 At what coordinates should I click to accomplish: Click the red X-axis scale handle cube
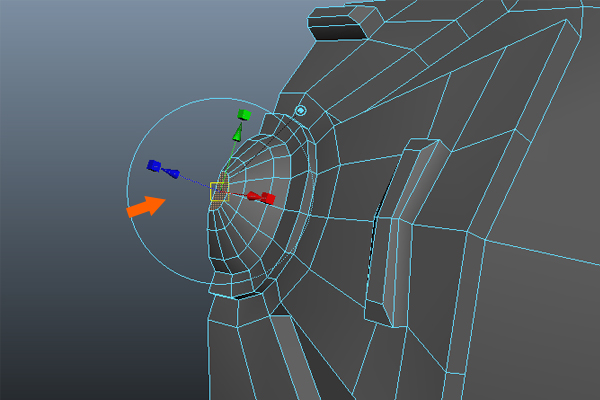[269, 198]
